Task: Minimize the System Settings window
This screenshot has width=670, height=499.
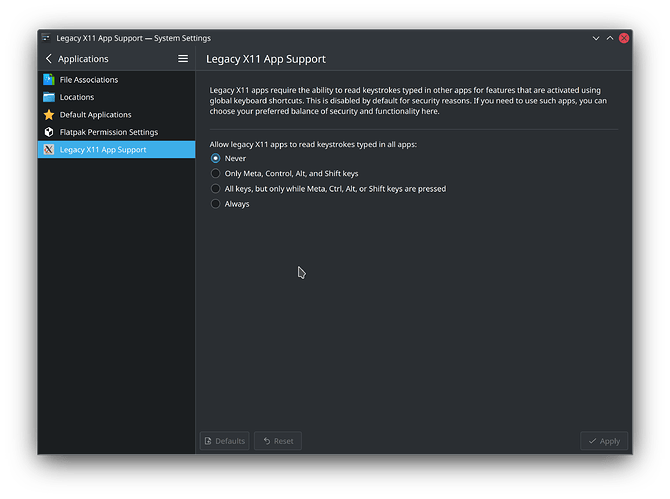Action: point(596,38)
